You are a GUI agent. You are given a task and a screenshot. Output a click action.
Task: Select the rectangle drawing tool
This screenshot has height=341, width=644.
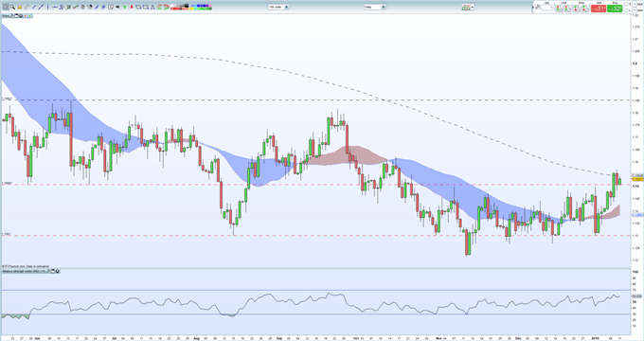click(x=146, y=7)
